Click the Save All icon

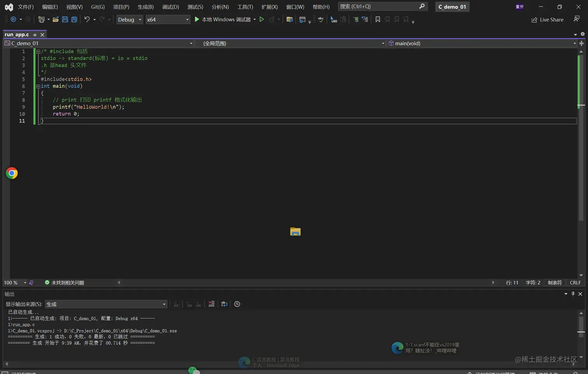[x=74, y=19]
